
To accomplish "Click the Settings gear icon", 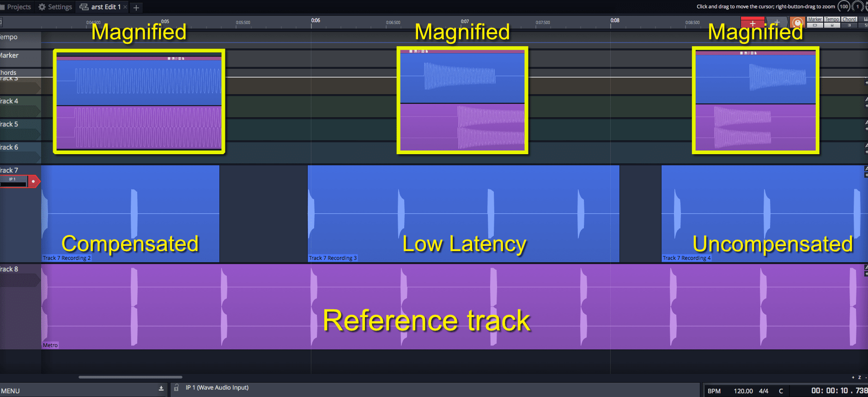I will (x=42, y=7).
